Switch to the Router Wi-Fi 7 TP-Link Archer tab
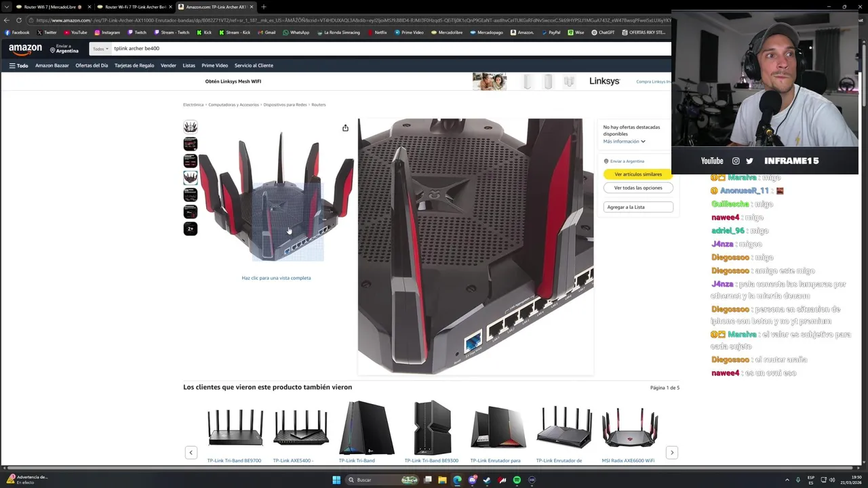 point(134,7)
